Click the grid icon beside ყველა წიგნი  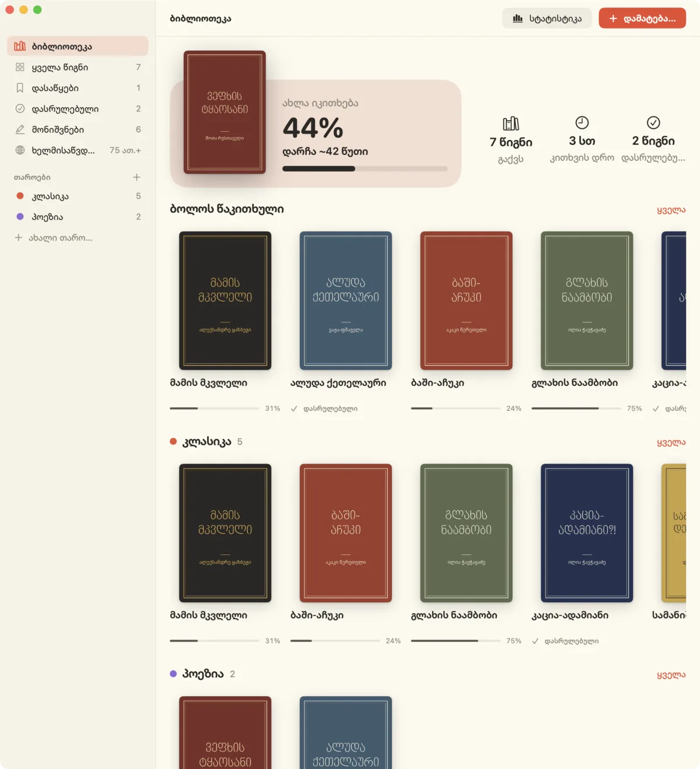pos(20,67)
